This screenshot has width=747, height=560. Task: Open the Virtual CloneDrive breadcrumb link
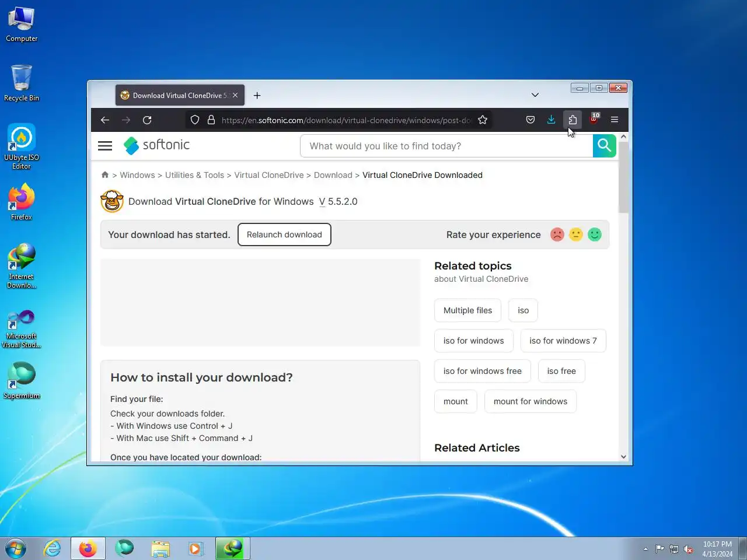[x=269, y=175]
